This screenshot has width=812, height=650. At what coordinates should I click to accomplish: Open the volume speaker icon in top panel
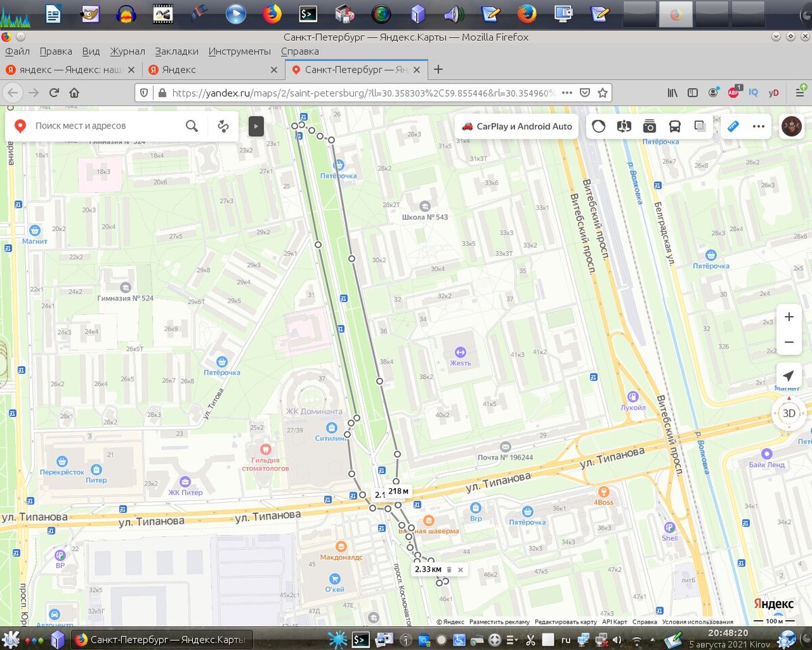tap(453, 13)
